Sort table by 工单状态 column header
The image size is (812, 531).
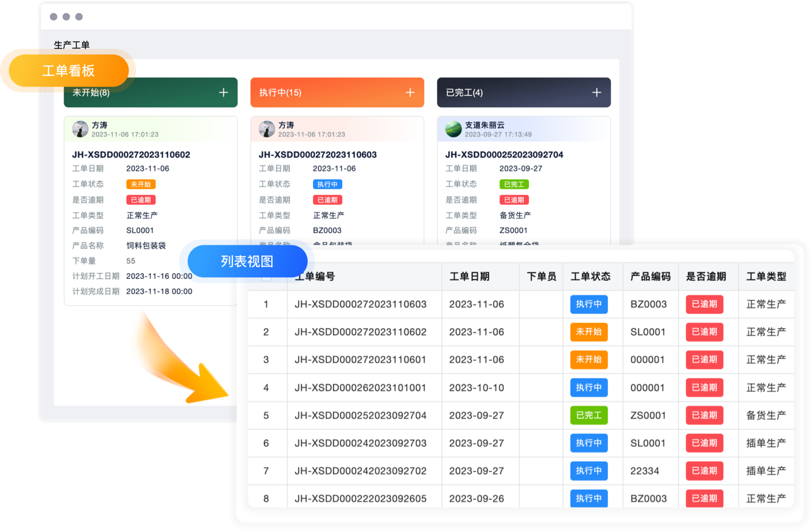coord(590,277)
